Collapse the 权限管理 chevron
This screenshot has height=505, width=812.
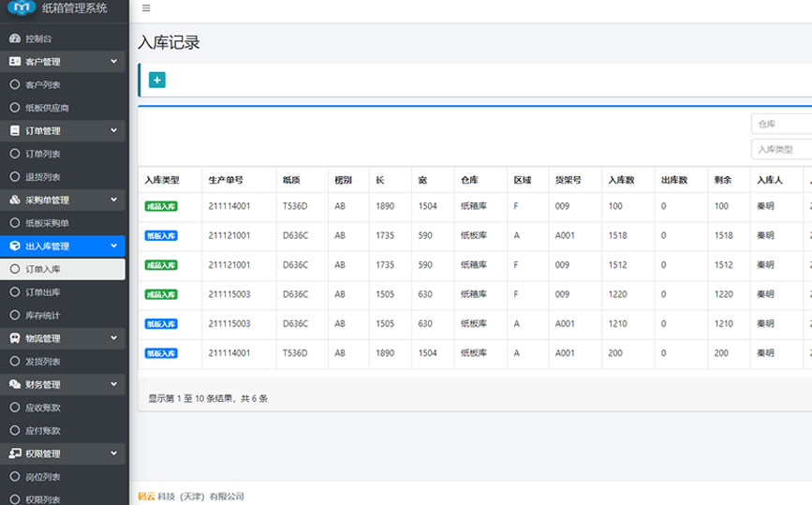[113, 453]
